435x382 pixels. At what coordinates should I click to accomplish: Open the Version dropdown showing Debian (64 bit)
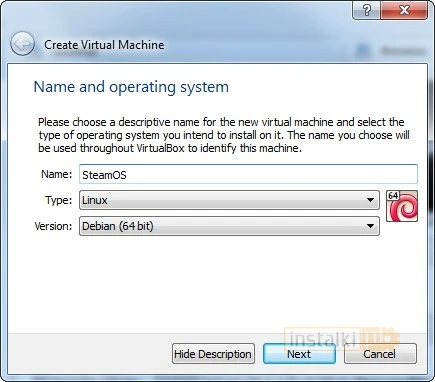click(x=229, y=226)
